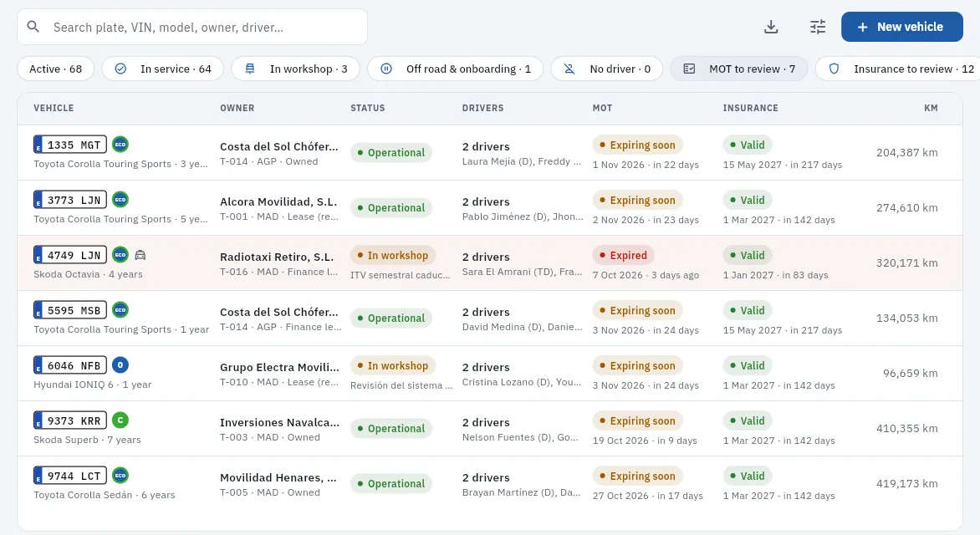Filter by In service · 64
This screenshot has height=535, width=980.
click(x=163, y=69)
